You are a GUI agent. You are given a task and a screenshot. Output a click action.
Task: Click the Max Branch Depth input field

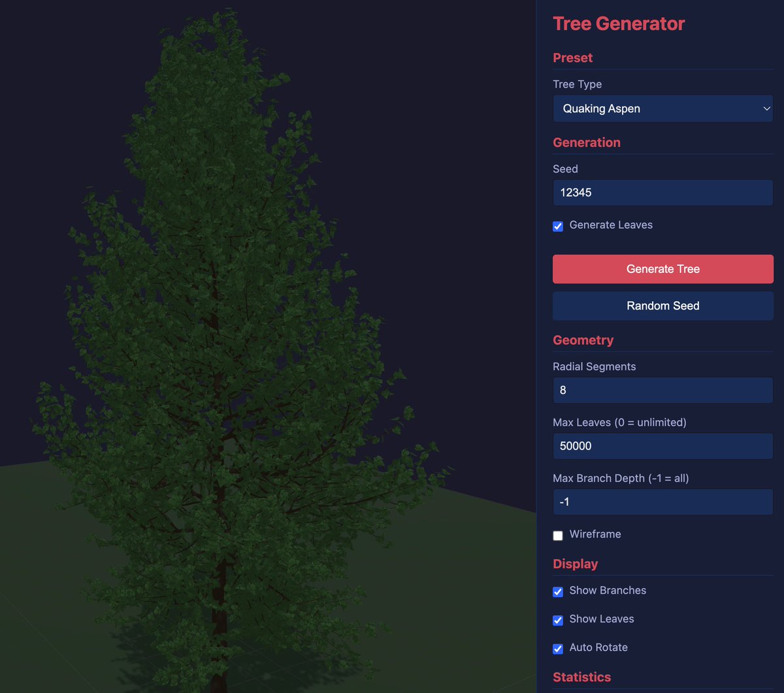click(x=663, y=502)
